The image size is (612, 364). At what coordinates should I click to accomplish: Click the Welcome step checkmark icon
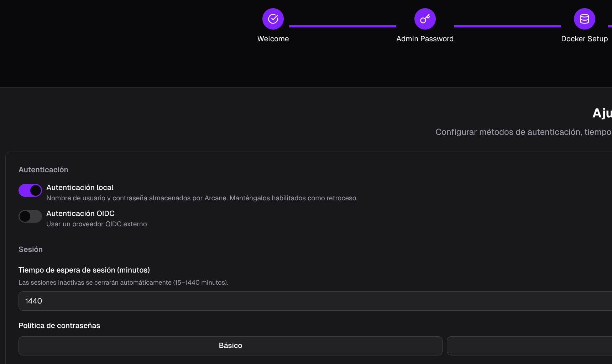(x=273, y=19)
